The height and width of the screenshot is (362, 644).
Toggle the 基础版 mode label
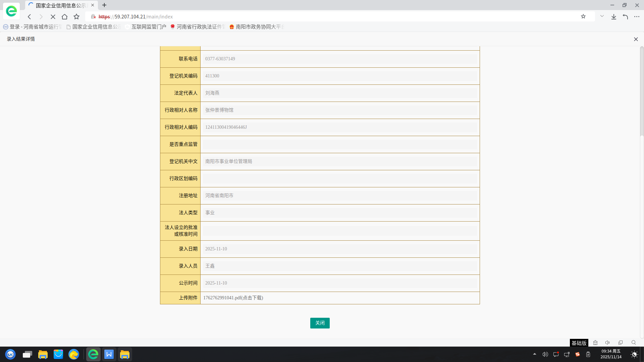pyautogui.click(x=579, y=343)
